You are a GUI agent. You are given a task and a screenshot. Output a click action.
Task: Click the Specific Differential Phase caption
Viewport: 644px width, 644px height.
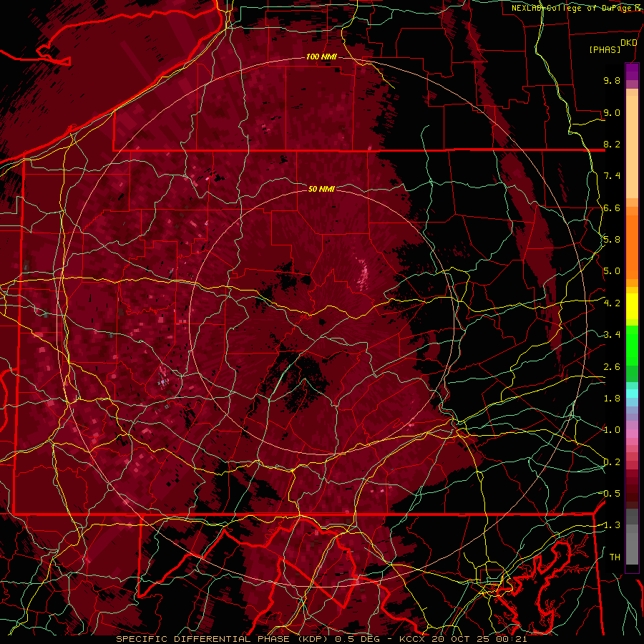(x=321, y=639)
